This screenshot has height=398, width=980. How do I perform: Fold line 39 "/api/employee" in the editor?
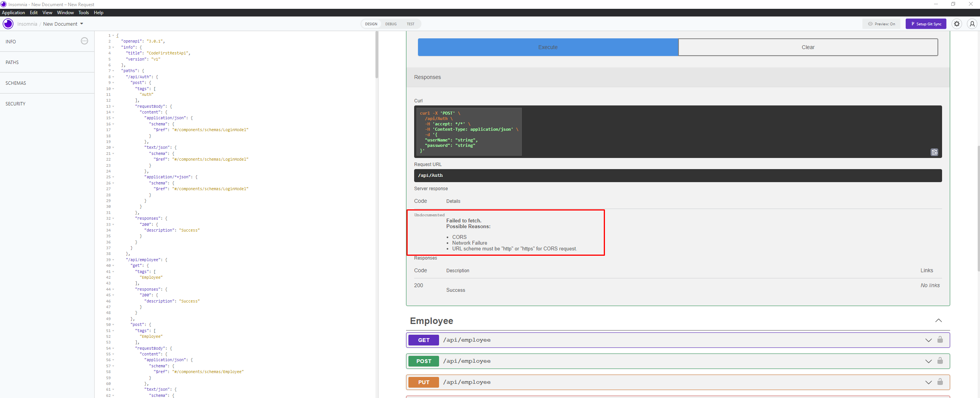click(113, 260)
